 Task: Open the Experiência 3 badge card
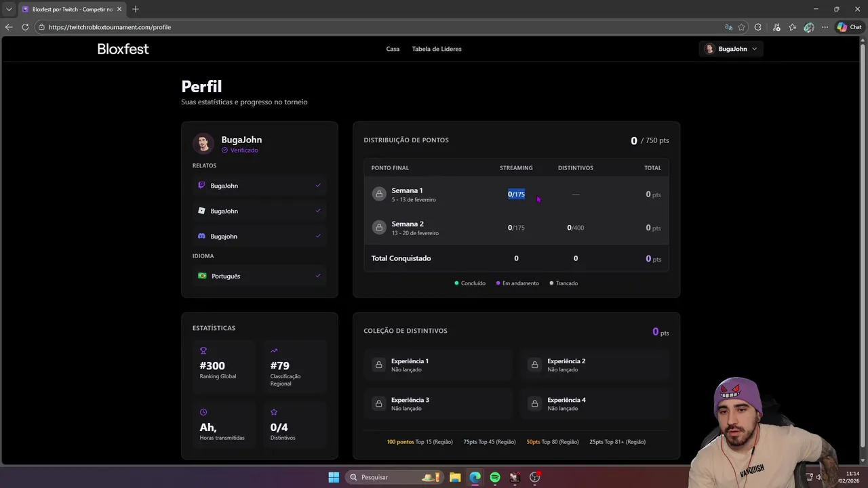pos(438,404)
